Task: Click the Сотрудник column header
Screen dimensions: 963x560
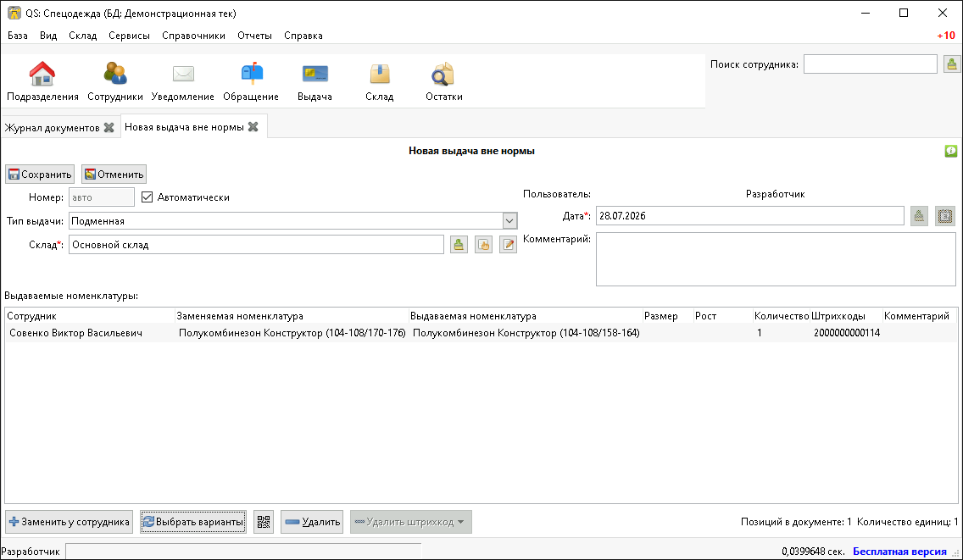Action: pos(90,316)
